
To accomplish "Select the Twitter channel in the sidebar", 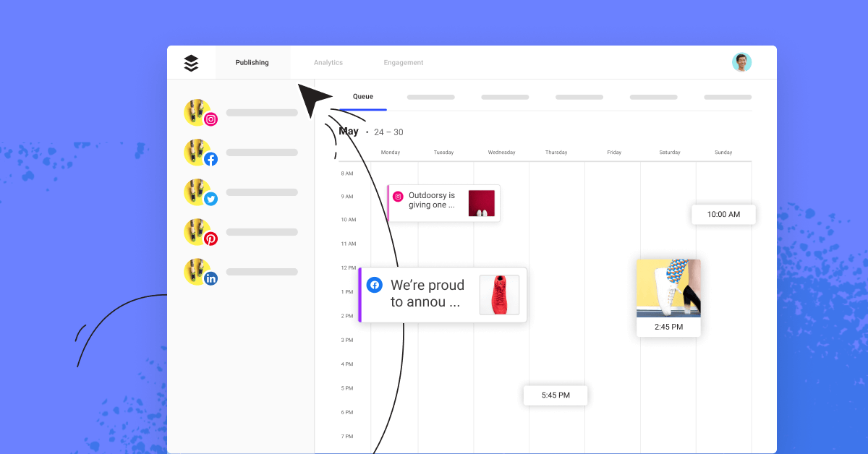I will (200, 192).
